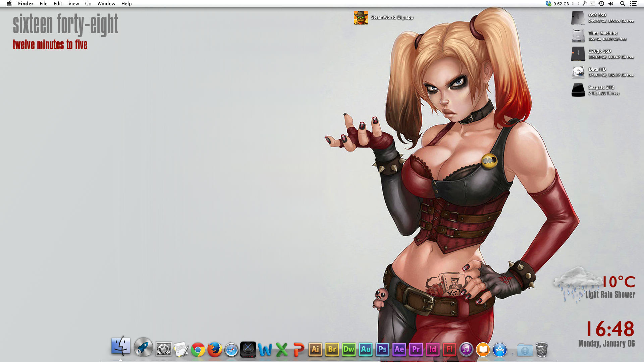Viewport: 644px width, 362px height.
Task: Open the Trash in the dock
Action: pyautogui.click(x=542, y=350)
